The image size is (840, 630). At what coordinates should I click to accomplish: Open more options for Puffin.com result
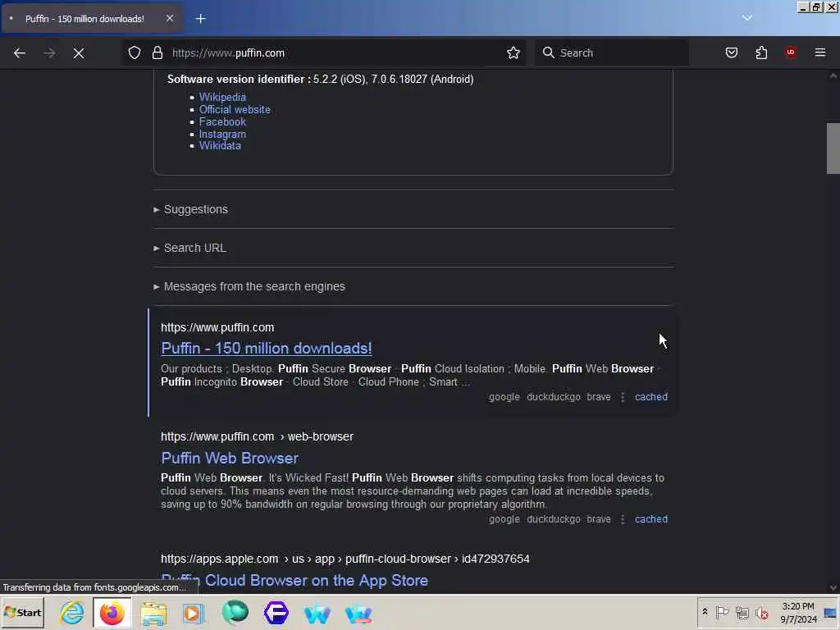pyautogui.click(x=623, y=397)
